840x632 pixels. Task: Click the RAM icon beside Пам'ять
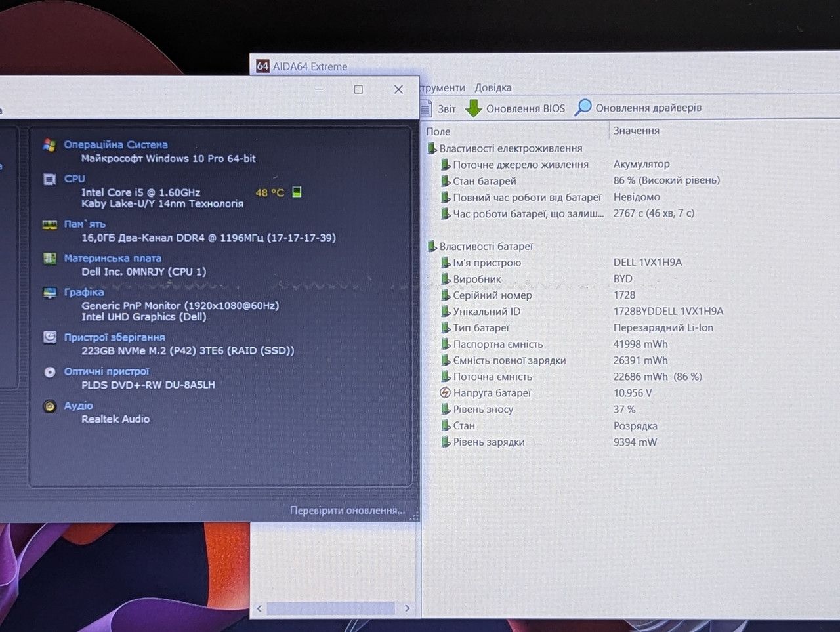(50, 224)
